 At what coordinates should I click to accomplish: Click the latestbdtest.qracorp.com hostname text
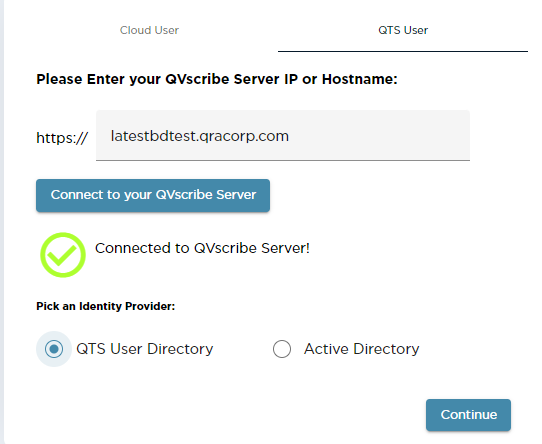pos(199,136)
